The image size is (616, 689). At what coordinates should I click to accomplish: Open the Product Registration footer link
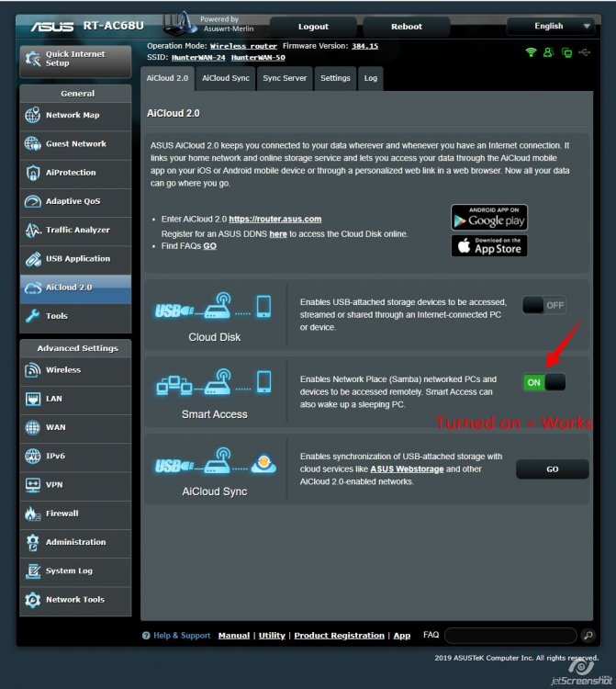tap(339, 636)
